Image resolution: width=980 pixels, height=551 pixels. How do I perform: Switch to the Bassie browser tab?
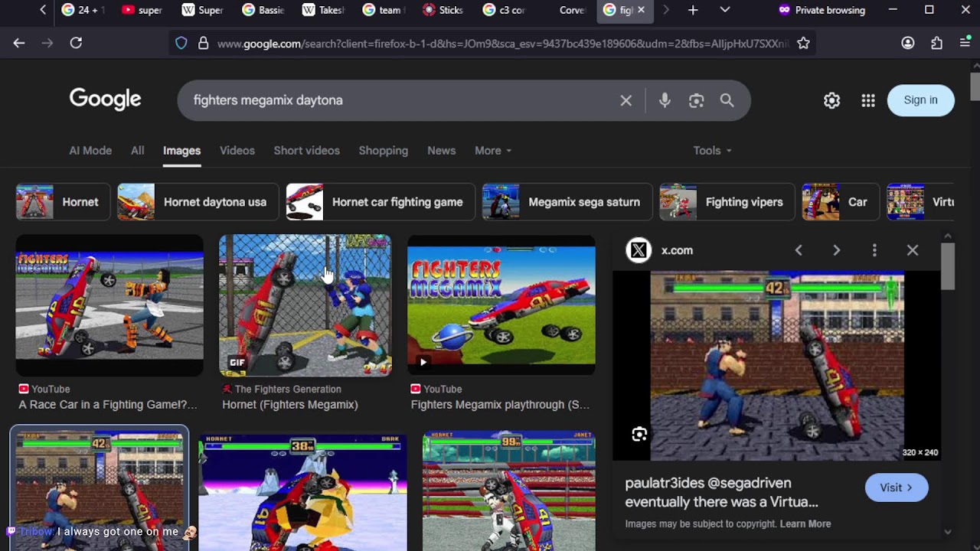[264, 10]
